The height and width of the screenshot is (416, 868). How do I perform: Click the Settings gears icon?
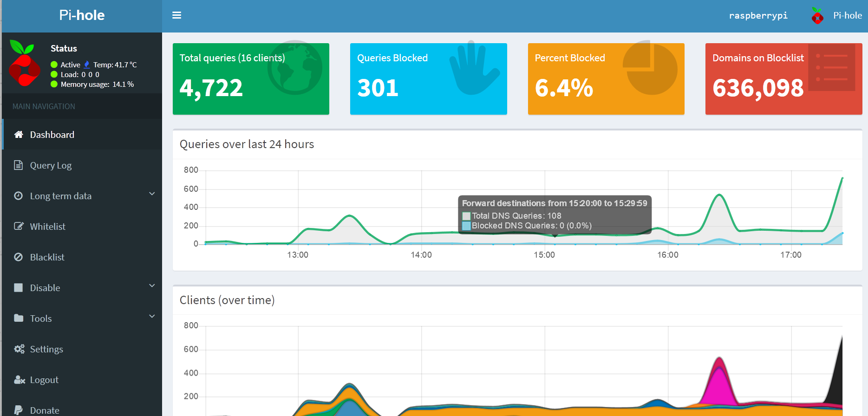pyautogui.click(x=19, y=349)
